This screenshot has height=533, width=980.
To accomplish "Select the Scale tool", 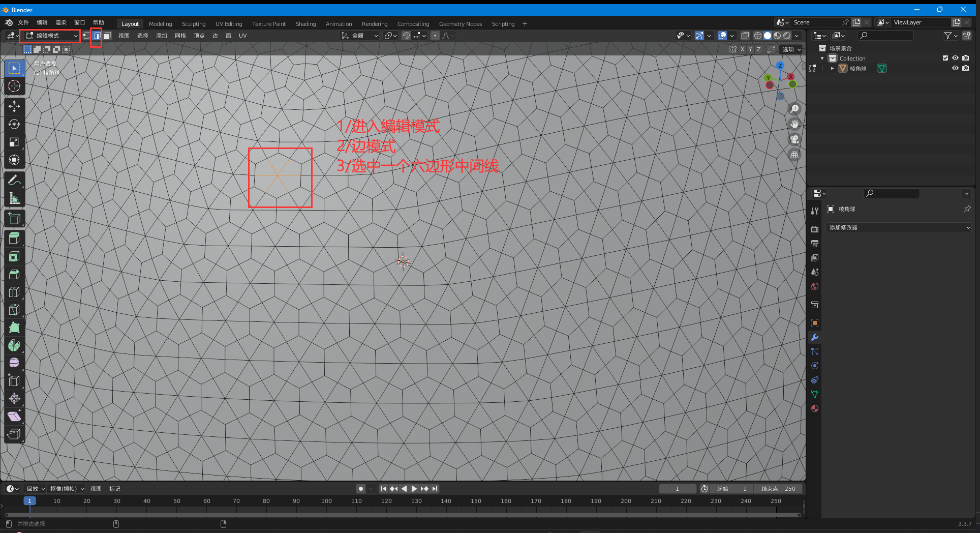I will 14,142.
